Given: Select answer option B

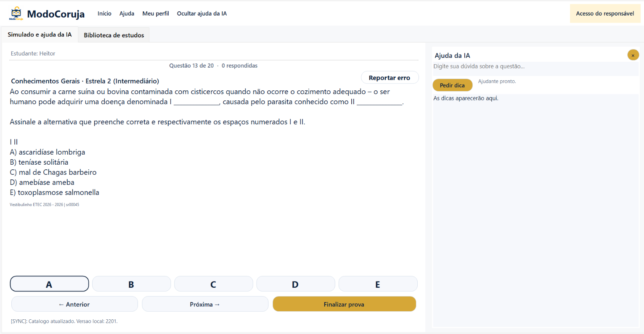Looking at the screenshot, I should 131,284.
